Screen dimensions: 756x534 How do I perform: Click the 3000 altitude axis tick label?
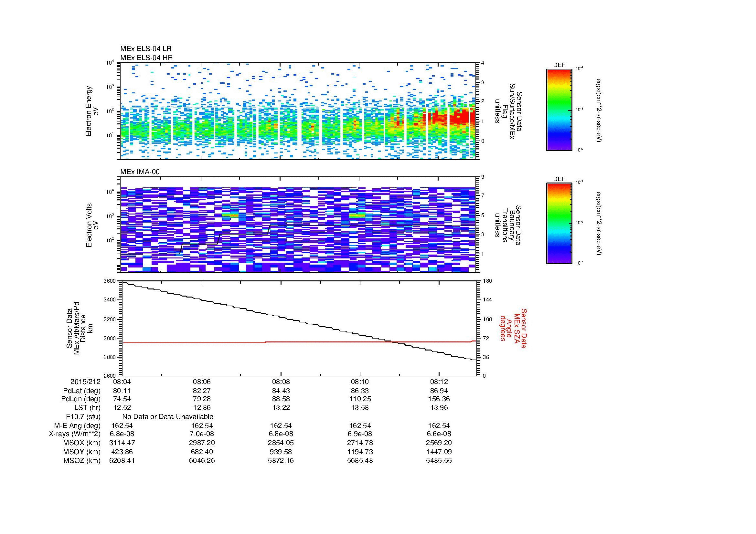(110, 338)
